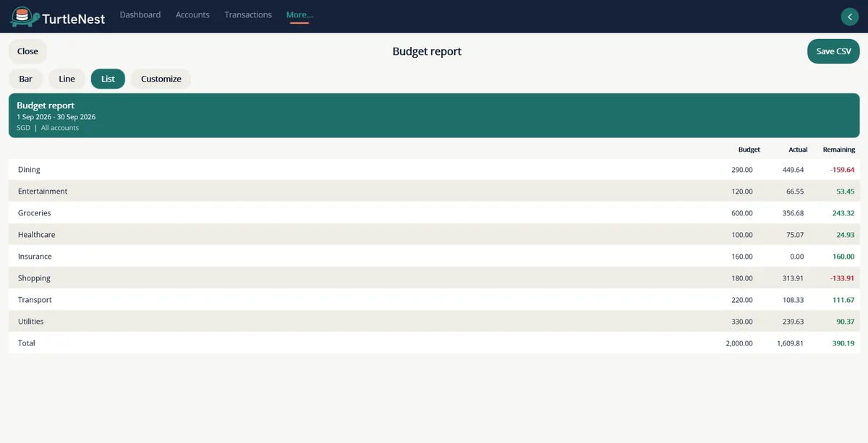Click the Transport category label
Screen dimensions: 868x443
pyautogui.click(x=35, y=300)
